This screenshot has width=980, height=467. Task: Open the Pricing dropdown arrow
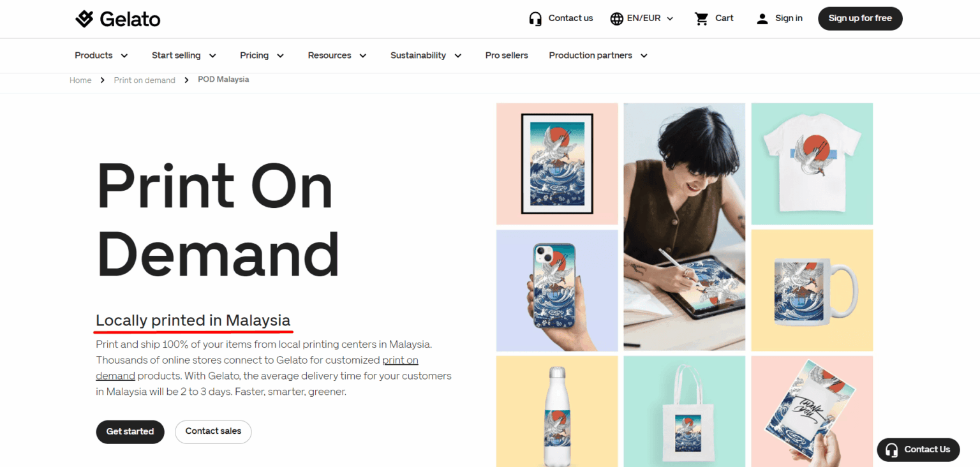pos(280,56)
